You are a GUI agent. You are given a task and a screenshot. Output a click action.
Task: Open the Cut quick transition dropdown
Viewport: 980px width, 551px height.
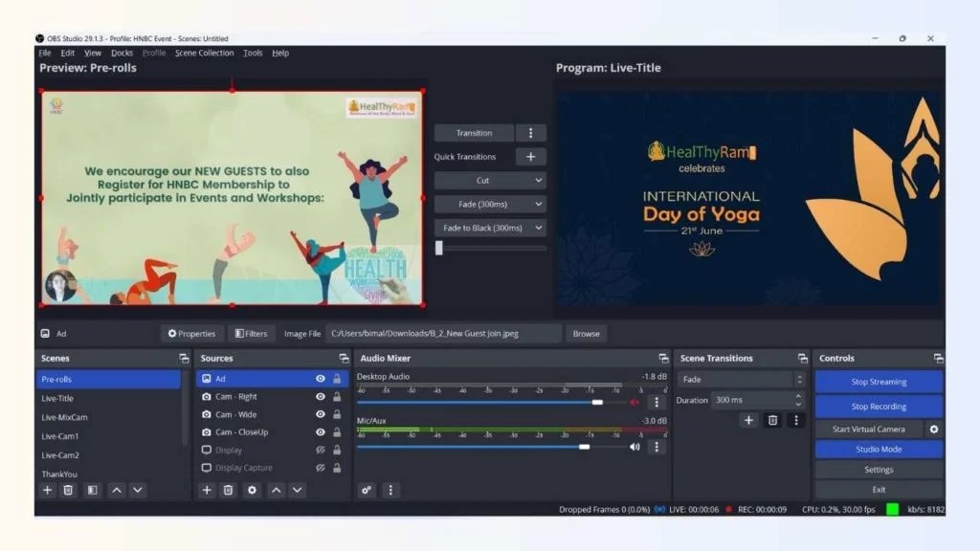(x=490, y=181)
